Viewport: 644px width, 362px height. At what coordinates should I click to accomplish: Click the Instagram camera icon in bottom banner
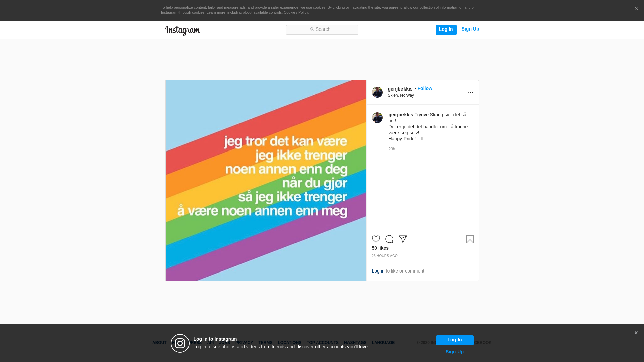click(180, 343)
